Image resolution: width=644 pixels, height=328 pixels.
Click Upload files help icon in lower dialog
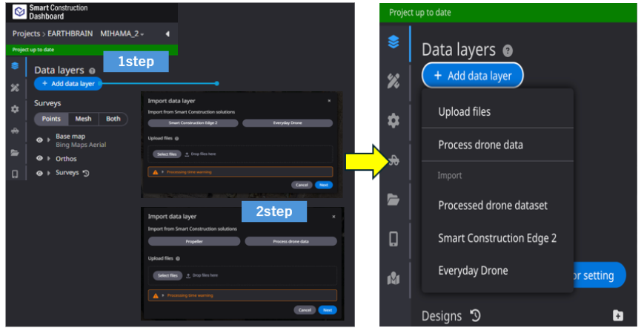tap(178, 258)
